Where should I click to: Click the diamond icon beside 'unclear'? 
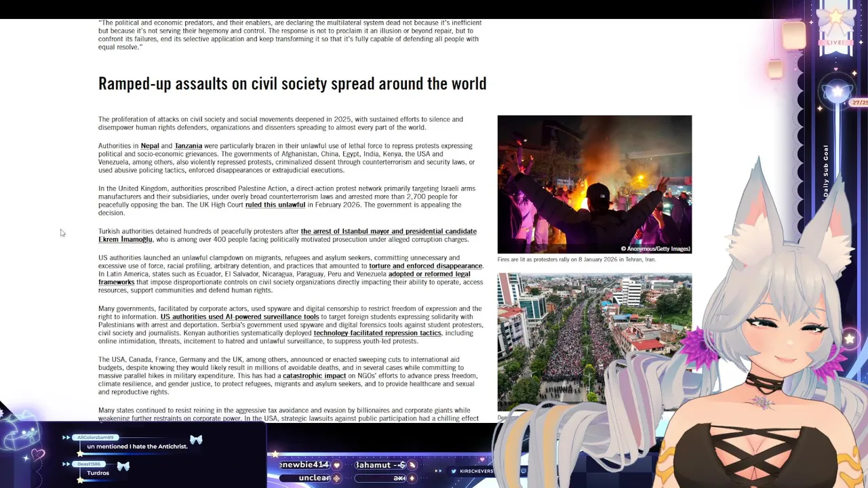(x=336, y=478)
